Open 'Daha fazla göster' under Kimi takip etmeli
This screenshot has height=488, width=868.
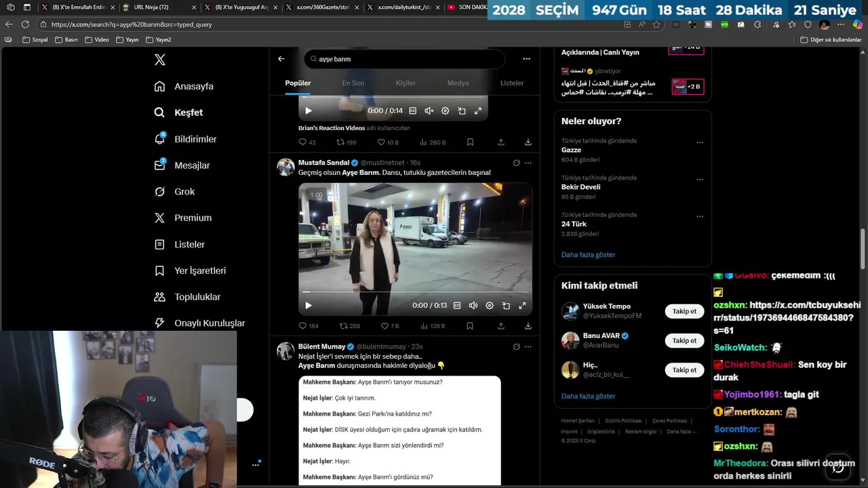pyautogui.click(x=588, y=396)
